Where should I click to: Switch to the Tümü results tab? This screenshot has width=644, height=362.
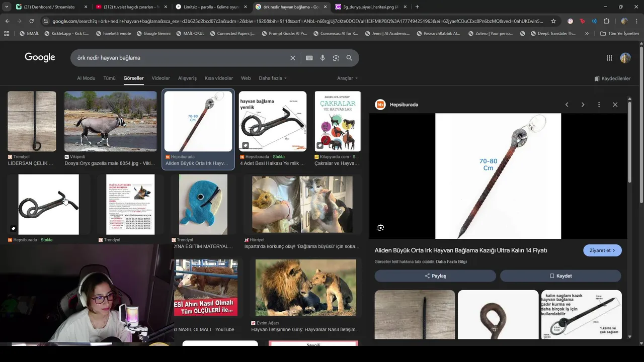tap(109, 78)
